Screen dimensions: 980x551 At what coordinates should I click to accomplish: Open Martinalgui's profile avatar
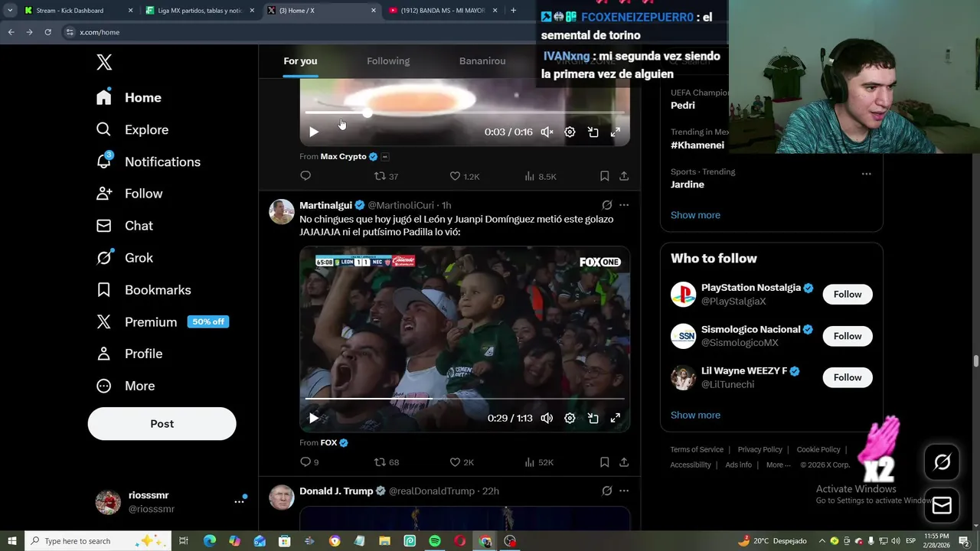(x=282, y=212)
